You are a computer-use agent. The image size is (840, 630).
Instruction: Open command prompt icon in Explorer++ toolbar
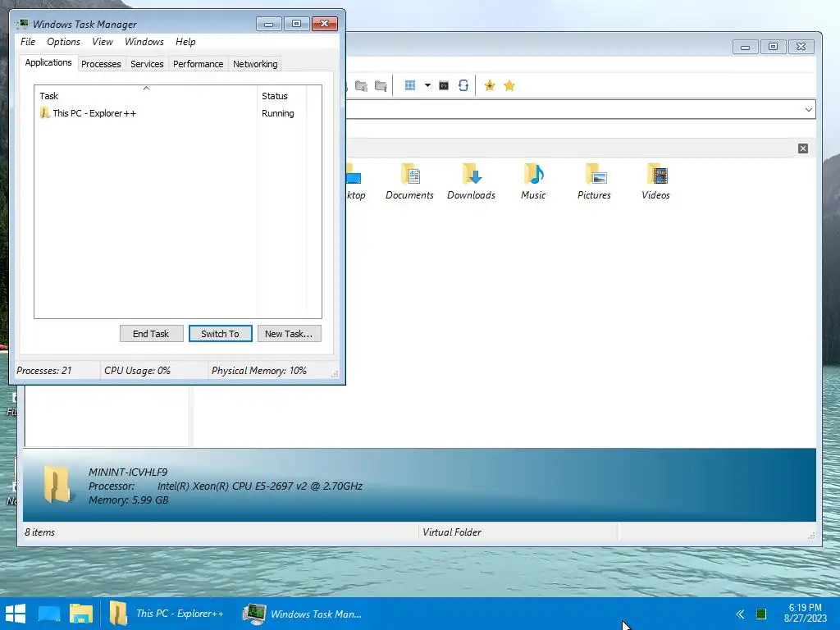click(444, 85)
